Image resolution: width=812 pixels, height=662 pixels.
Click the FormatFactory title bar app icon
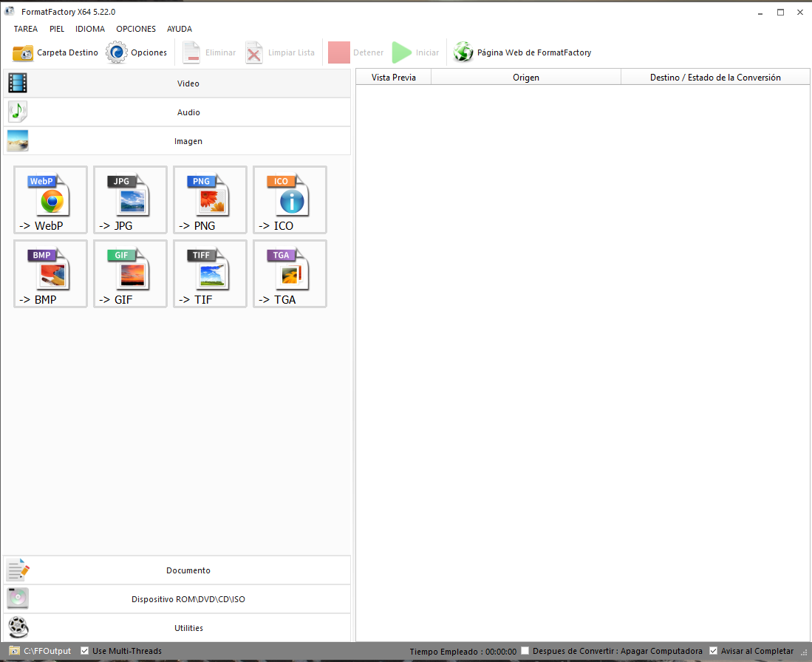[x=10, y=11]
